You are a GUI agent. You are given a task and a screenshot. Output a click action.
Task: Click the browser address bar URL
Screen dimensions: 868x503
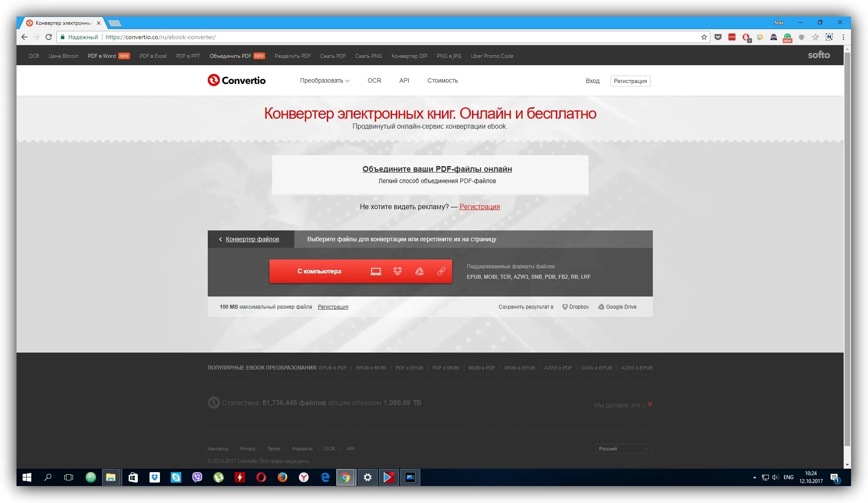point(160,37)
